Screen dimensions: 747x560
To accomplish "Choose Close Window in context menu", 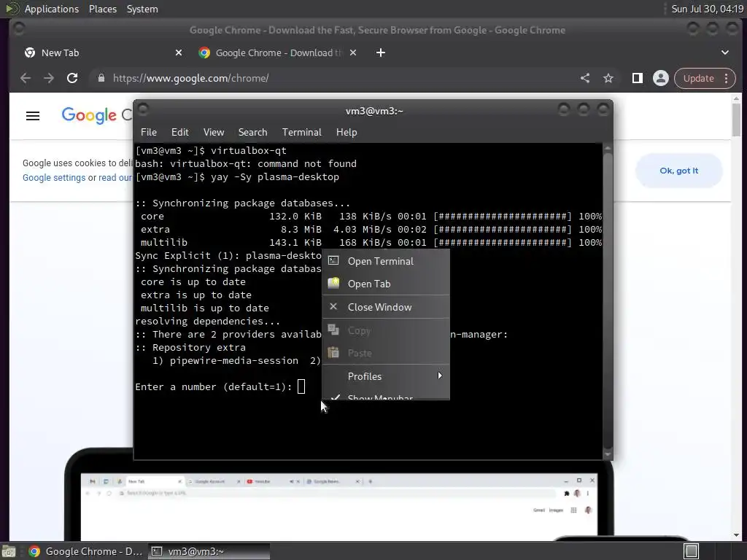I will 386,307.
